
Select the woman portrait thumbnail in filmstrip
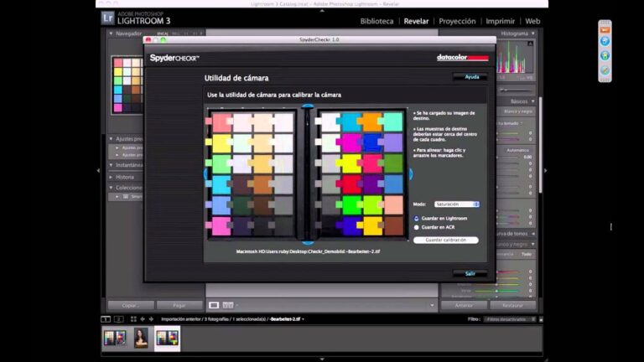(x=141, y=339)
